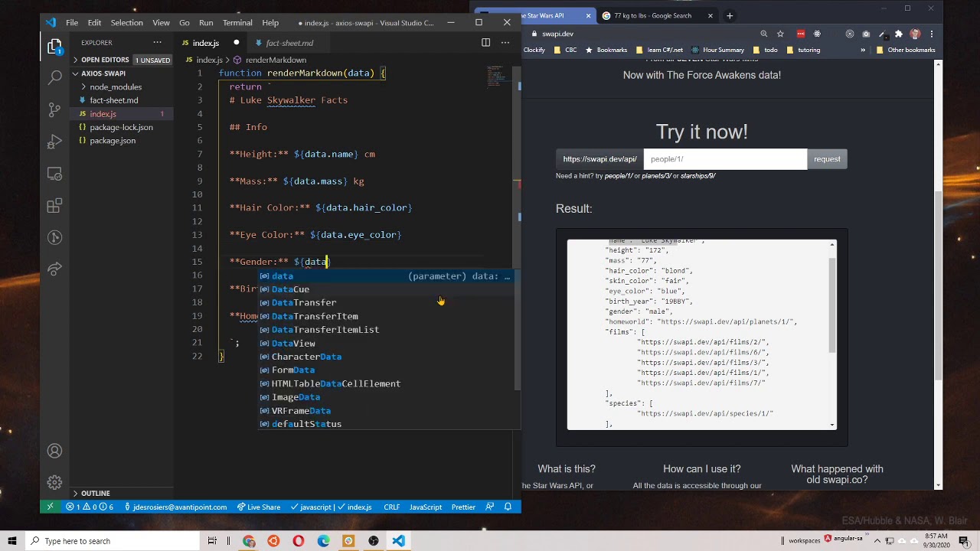This screenshot has height=551, width=980.
Task: Click the starships/9/ hint link
Action: tap(697, 176)
